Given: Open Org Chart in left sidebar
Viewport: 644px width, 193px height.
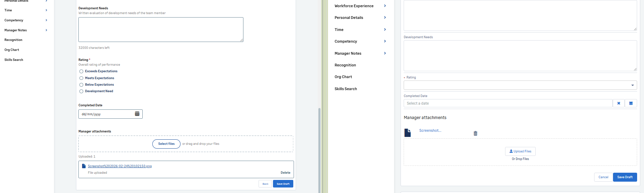Looking at the screenshot, I should (x=12, y=50).
